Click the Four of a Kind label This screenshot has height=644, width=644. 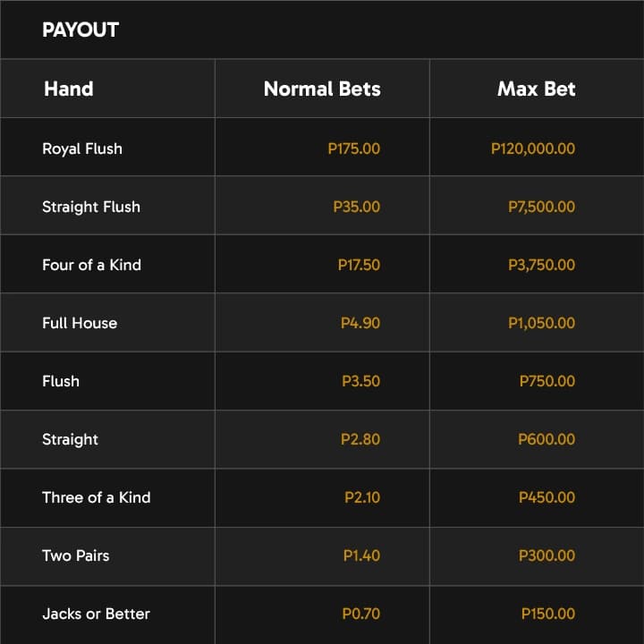coord(91,265)
